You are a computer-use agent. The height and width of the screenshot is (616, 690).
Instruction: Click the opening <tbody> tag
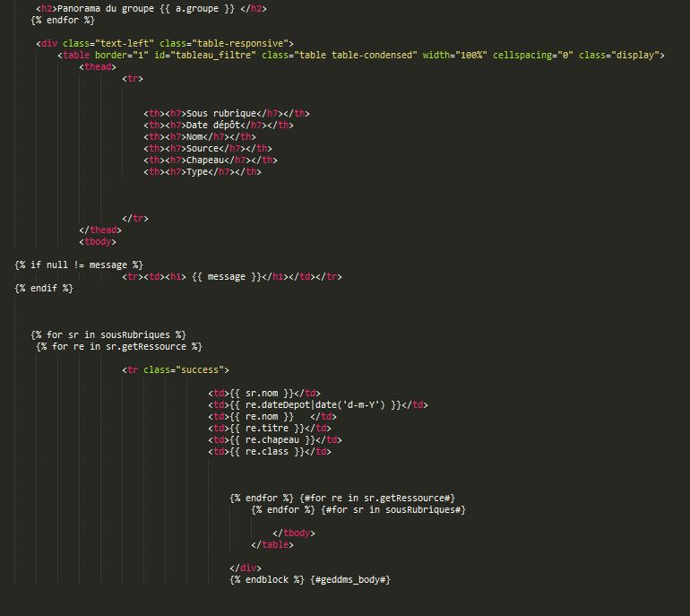tap(98, 242)
